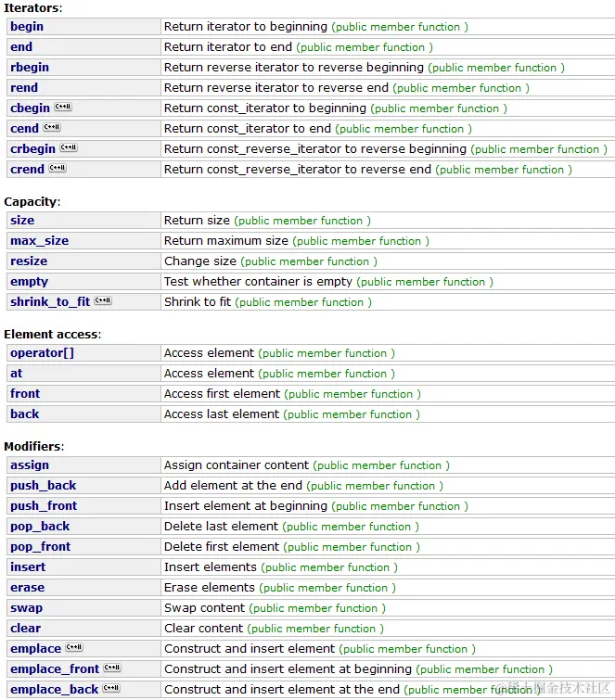Open the push_front function link
Image resolution: width=615 pixels, height=700 pixels.
(x=44, y=506)
